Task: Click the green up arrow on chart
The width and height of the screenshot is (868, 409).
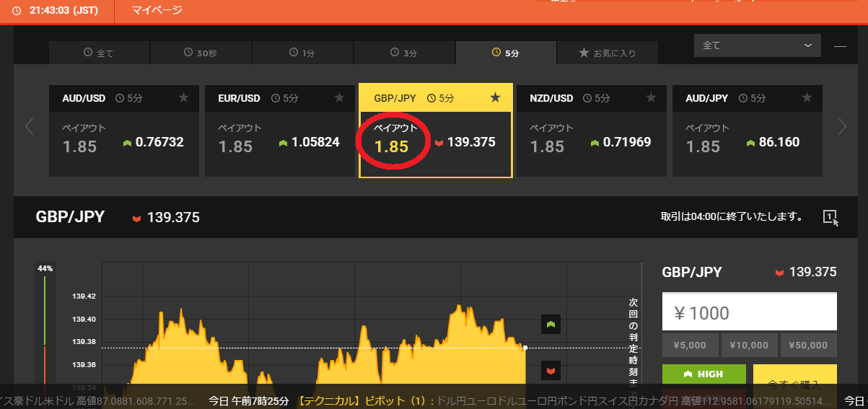Action: 551,325
